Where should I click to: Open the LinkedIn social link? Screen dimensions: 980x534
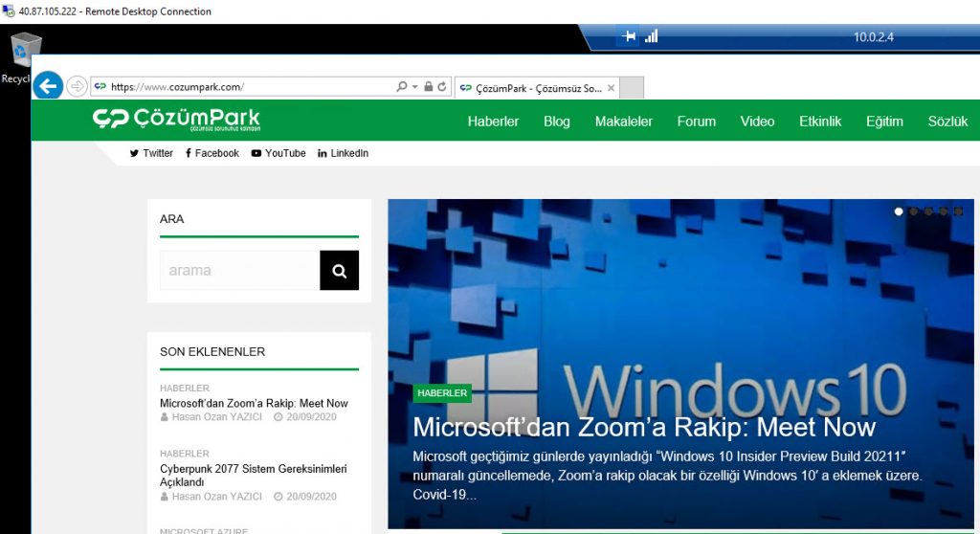point(344,153)
